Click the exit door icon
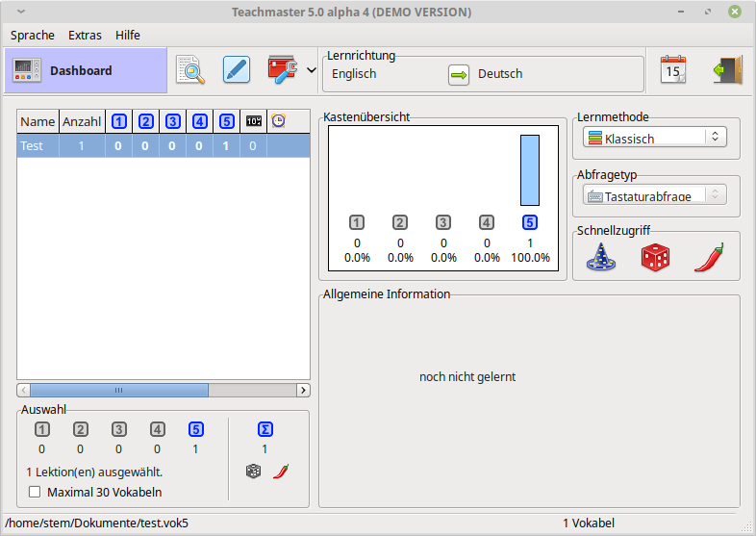Viewport: 756px width, 536px height. pos(726,70)
